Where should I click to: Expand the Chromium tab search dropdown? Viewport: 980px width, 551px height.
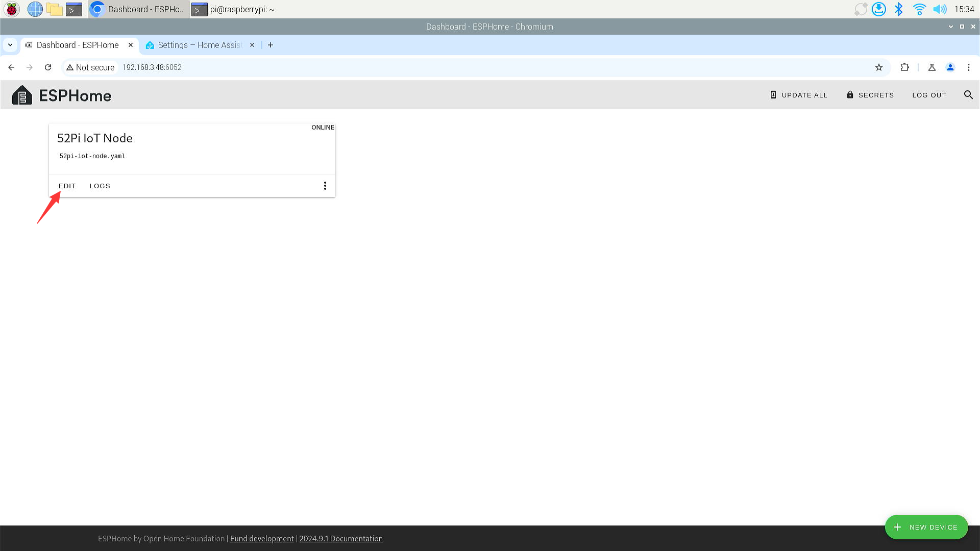10,45
